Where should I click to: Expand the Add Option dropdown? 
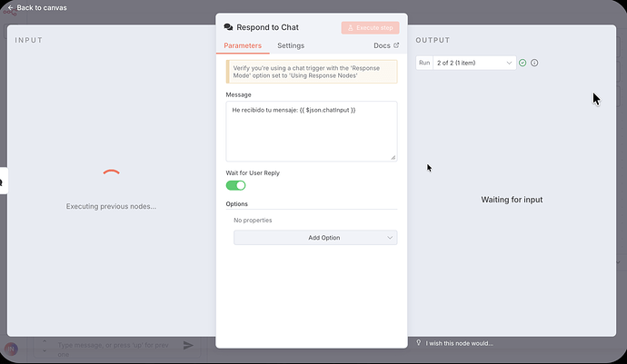coord(314,238)
